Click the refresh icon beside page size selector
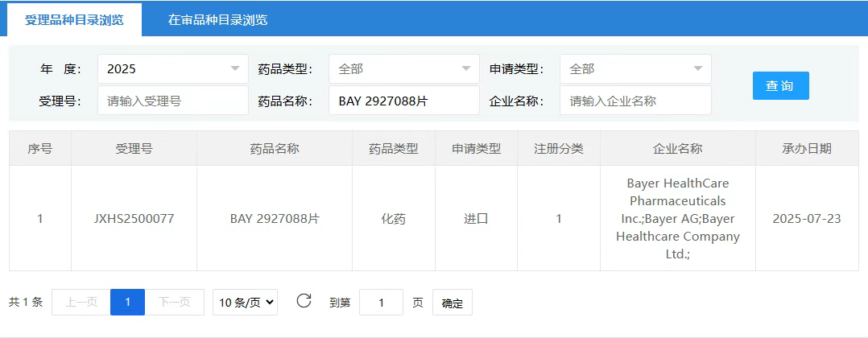 [304, 302]
